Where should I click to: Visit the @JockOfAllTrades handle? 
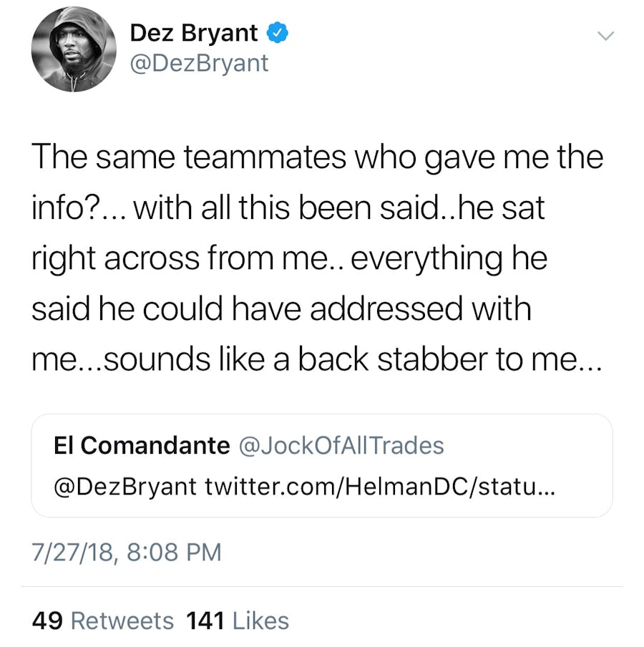[340, 445]
